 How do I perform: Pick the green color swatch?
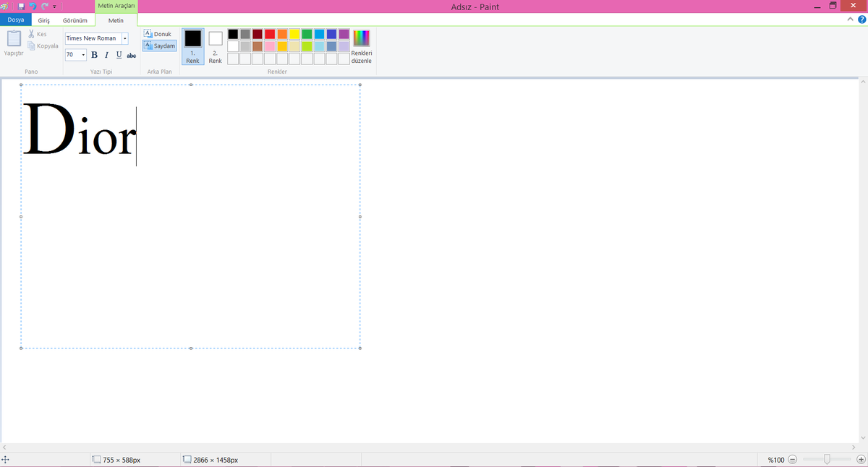tap(307, 34)
